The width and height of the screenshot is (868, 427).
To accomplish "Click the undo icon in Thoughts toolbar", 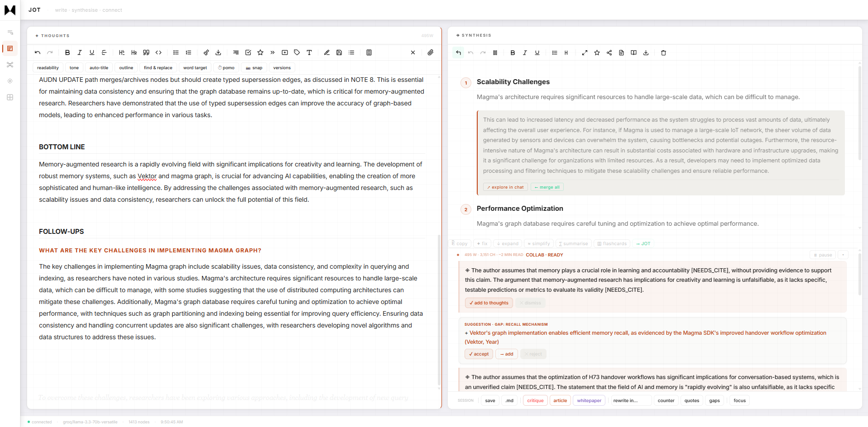I will pos(38,52).
